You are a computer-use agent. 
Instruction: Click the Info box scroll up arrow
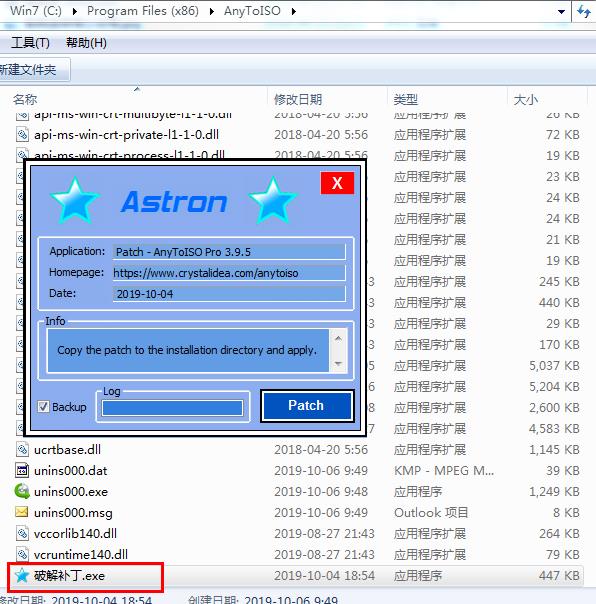tap(338, 338)
